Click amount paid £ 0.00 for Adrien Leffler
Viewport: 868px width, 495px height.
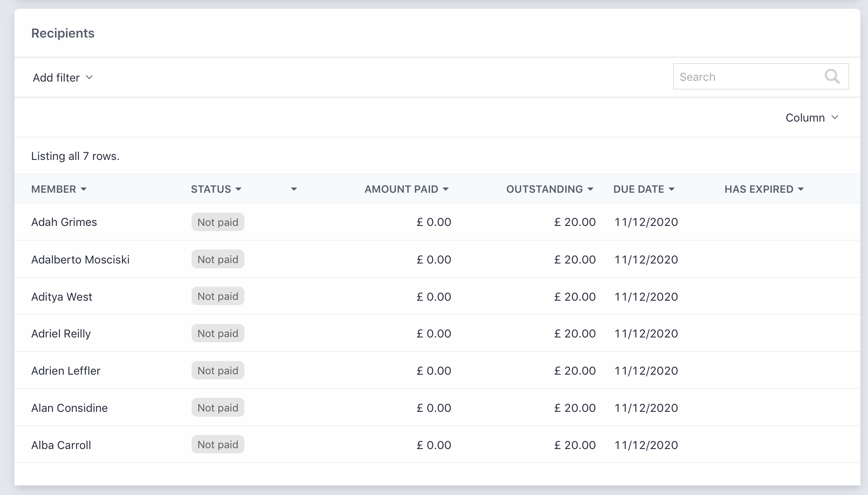tap(434, 371)
